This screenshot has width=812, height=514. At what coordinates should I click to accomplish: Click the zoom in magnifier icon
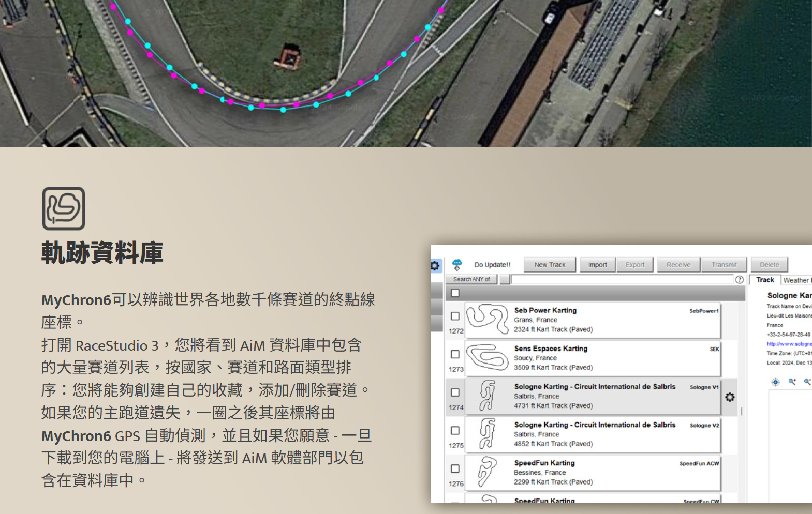792,382
